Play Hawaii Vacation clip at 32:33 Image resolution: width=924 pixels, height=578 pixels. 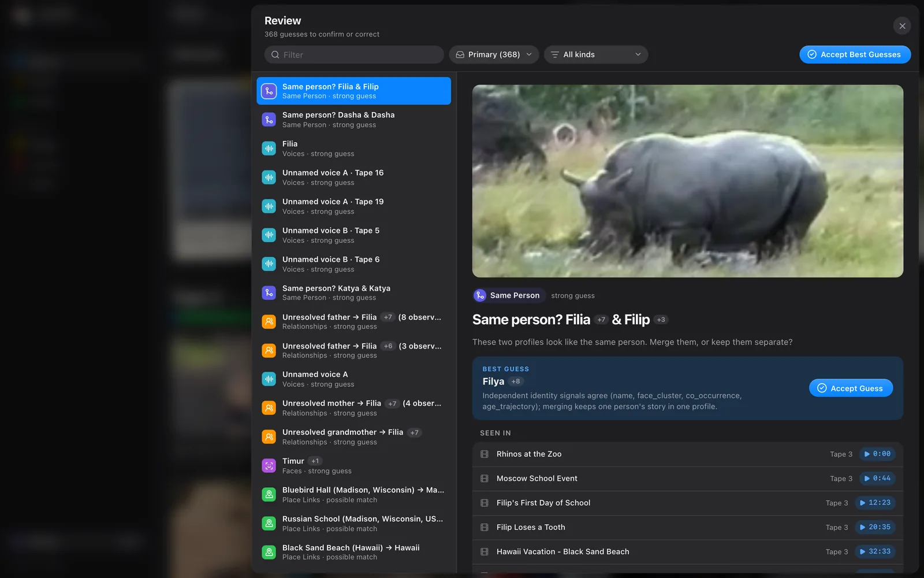(875, 551)
